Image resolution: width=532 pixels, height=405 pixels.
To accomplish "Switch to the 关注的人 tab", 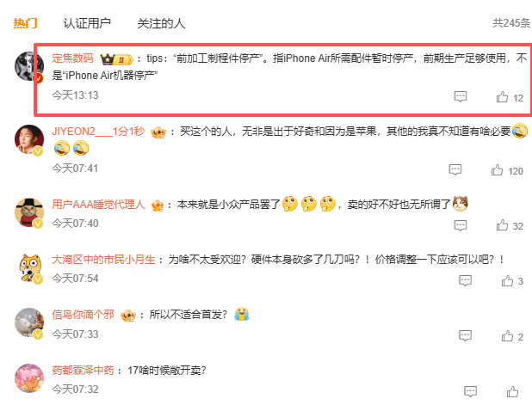I will [161, 23].
